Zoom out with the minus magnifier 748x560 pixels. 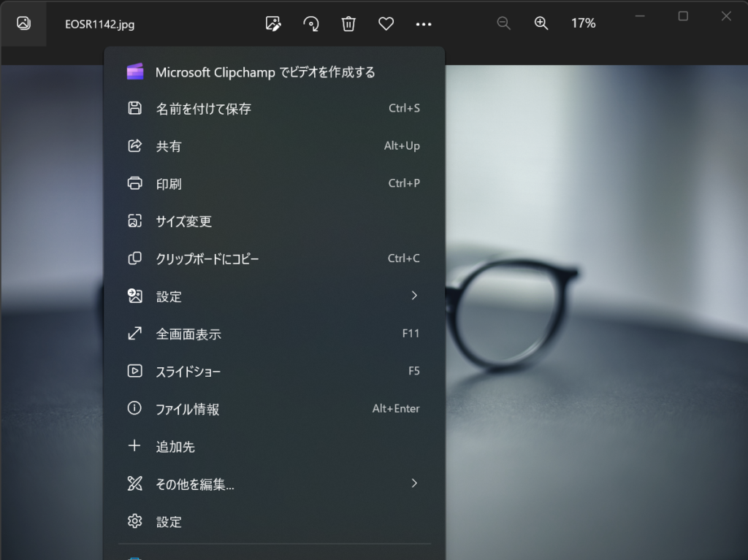tap(503, 23)
